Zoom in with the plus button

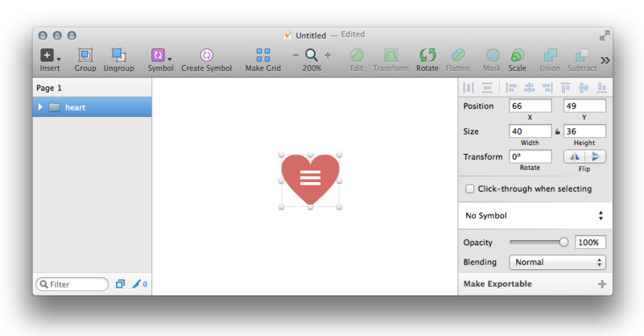coord(328,55)
